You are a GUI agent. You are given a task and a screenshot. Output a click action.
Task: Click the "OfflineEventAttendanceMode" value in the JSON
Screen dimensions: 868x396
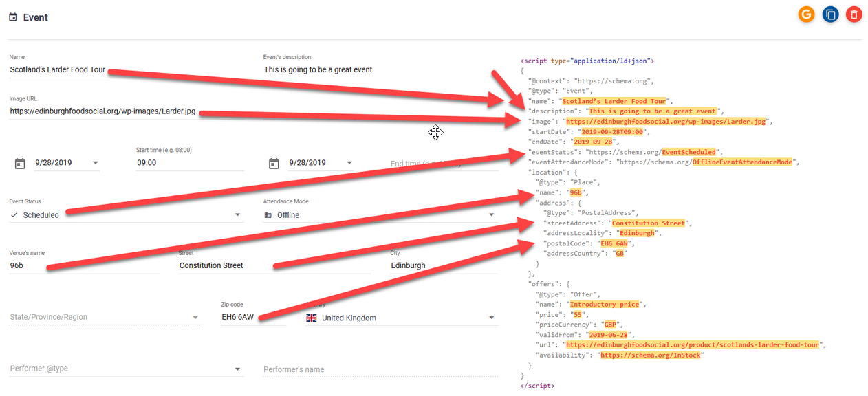point(744,162)
